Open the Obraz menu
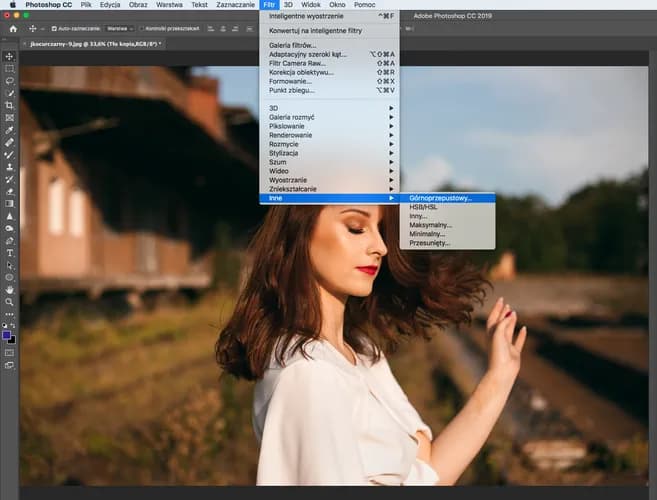 point(138,5)
